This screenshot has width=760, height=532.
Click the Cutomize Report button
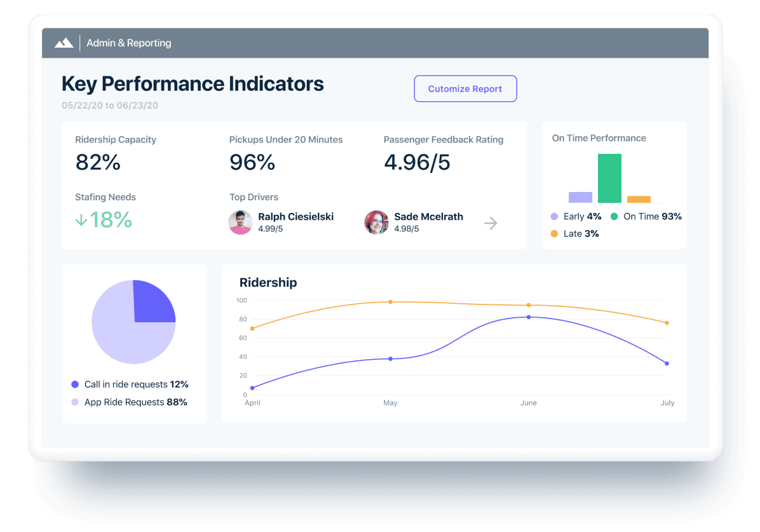(x=465, y=88)
